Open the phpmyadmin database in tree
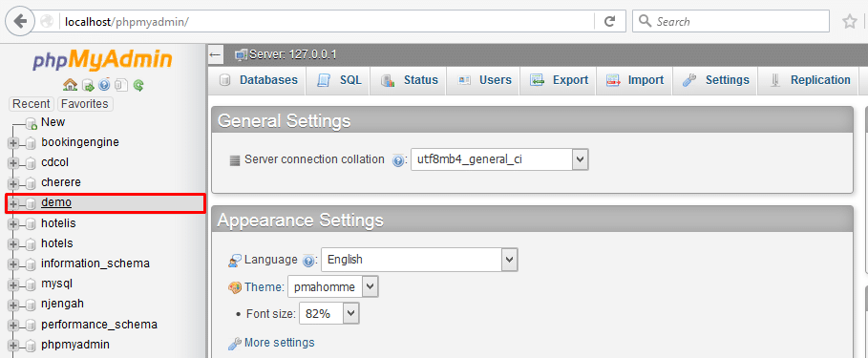The width and height of the screenshot is (868, 358). point(75,345)
